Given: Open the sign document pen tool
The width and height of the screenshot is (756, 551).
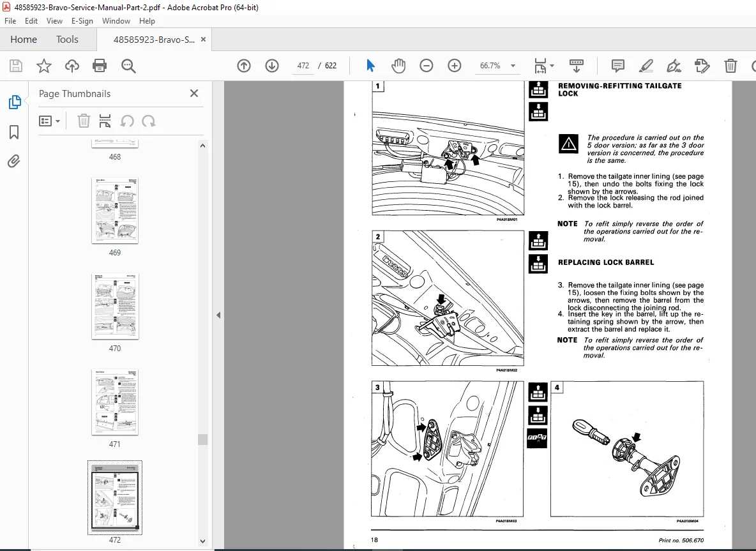Looking at the screenshot, I should click(x=674, y=66).
